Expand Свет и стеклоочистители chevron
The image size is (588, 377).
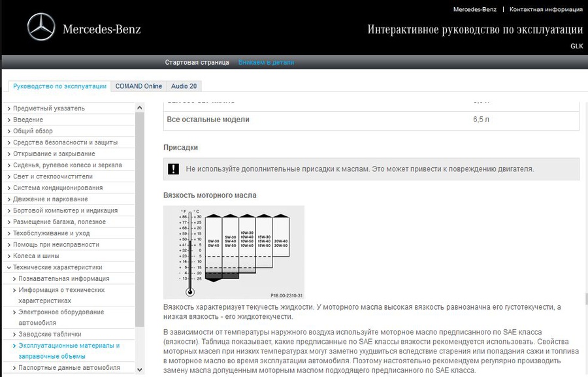[x=9, y=176]
